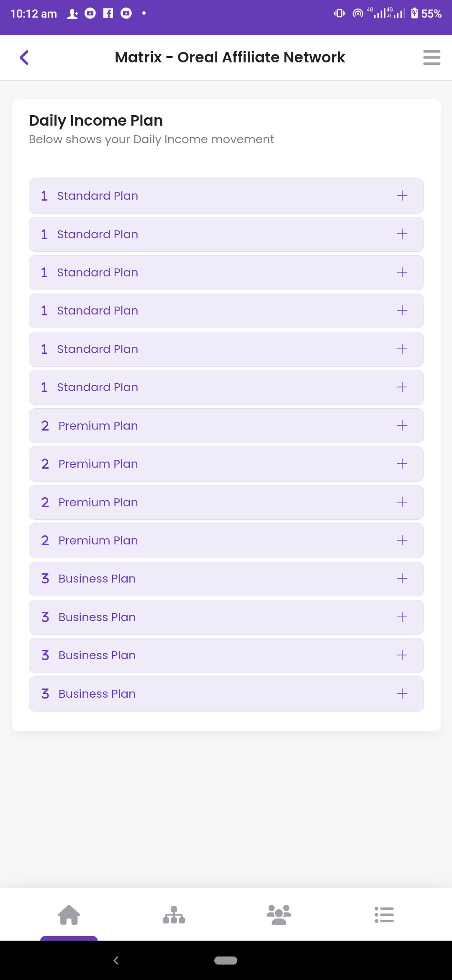Open the network hierarchy tree icon

[174, 915]
